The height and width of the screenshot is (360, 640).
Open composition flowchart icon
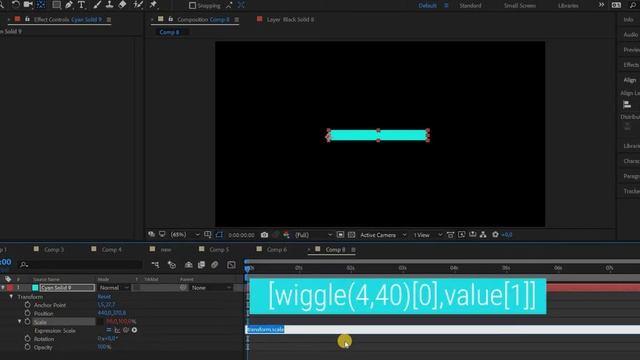click(483, 235)
